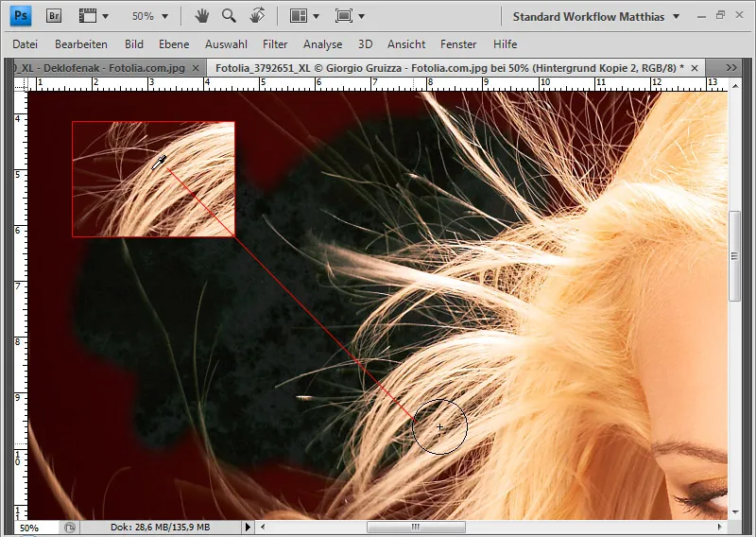Open the Analyse menu
This screenshot has height=537, width=756.
pos(322,44)
